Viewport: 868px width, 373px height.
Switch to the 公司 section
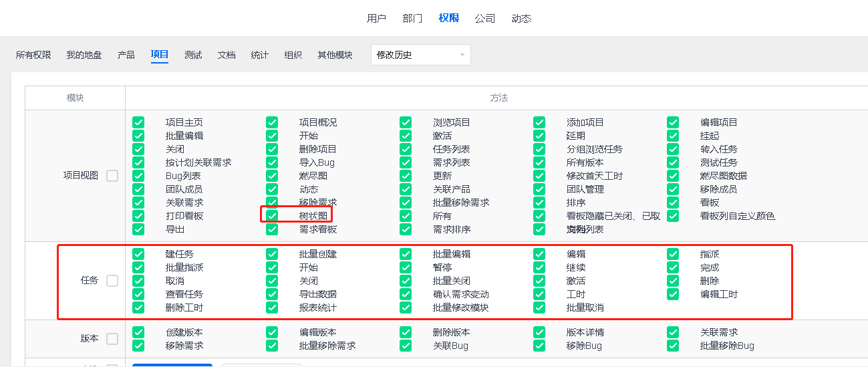coord(485,18)
